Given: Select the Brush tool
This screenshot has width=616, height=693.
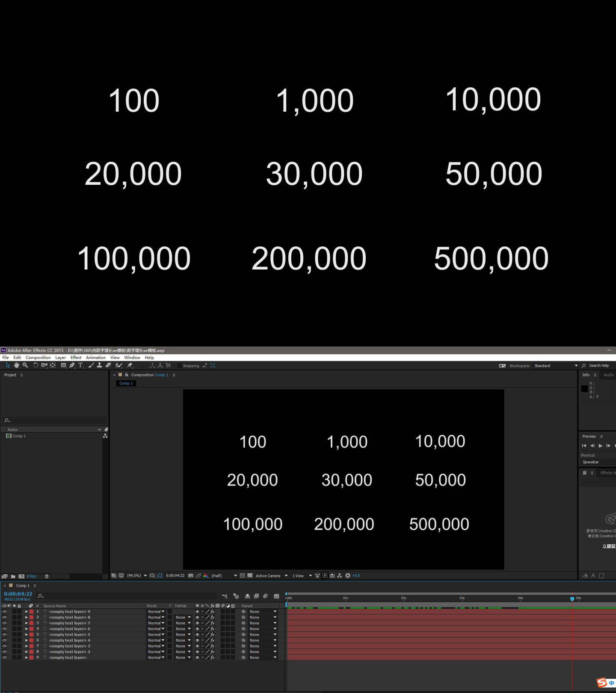Looking at the screenshot, I should [91, 365].
